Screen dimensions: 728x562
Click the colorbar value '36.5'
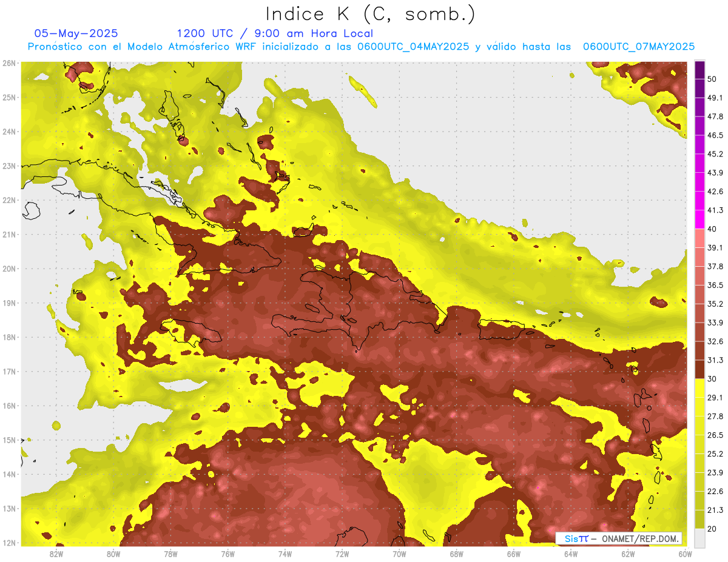(715, 285)
